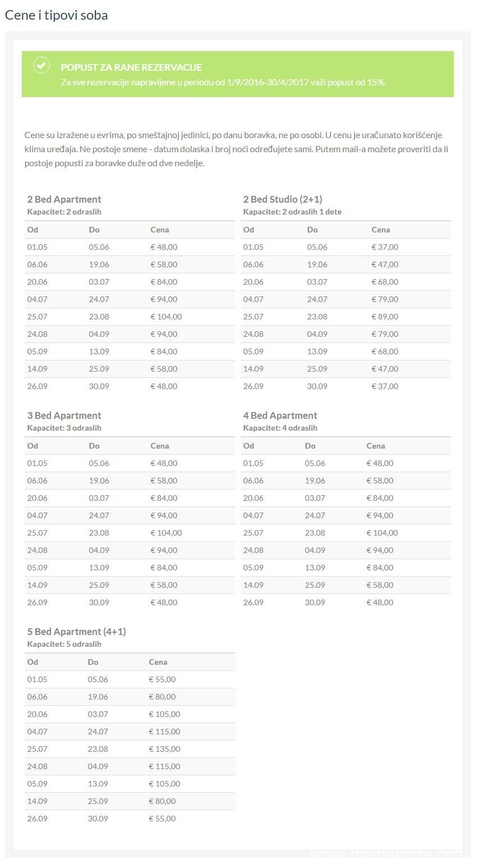Click "Cena" column header in 2 Bed Apartment table
The image size is (478, 868).
click(x=159, y=230)
